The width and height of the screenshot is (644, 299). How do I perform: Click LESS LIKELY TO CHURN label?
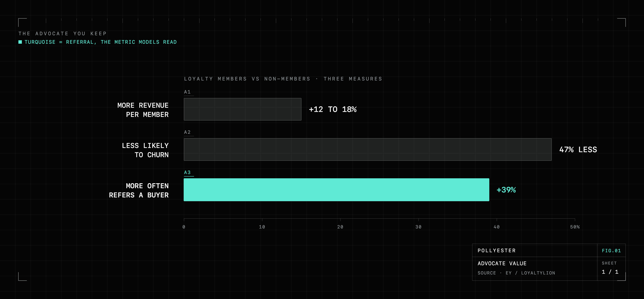(145, 150)
